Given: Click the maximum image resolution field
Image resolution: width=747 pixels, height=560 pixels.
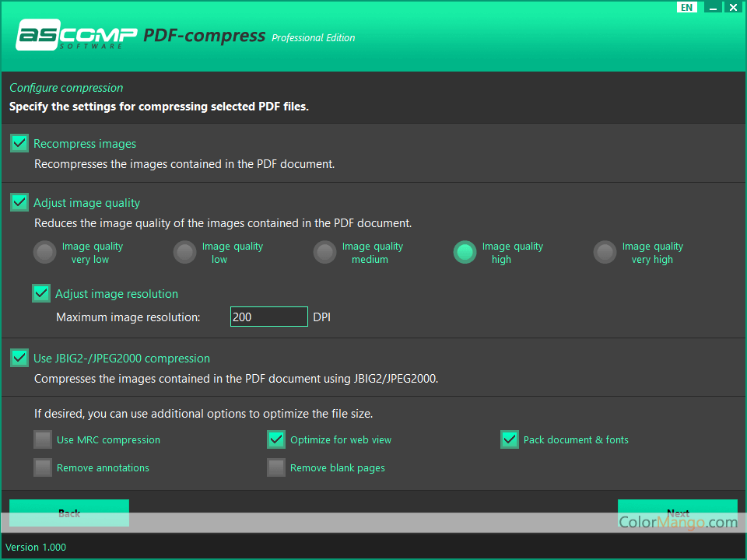Looking at the screenshot, I should coord(268,317).
